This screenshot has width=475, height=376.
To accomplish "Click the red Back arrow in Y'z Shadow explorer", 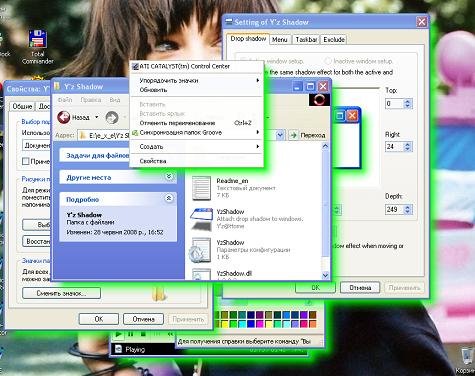I will tap(64, 117).
